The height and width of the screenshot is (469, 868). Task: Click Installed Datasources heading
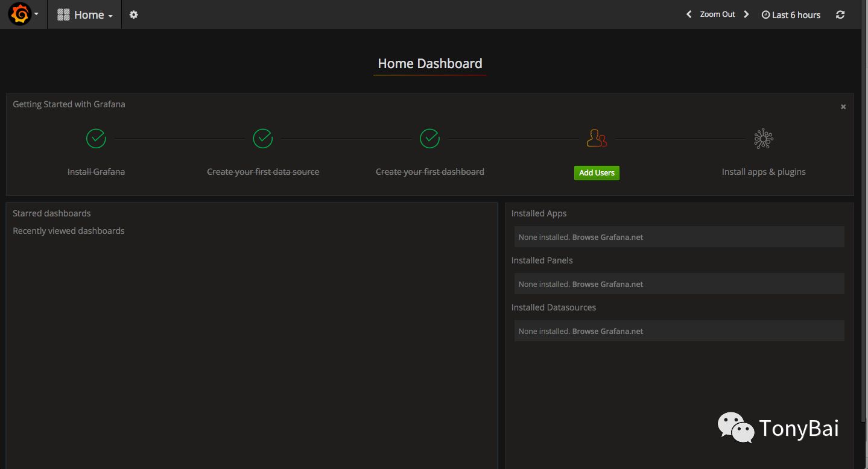(554, 307)
